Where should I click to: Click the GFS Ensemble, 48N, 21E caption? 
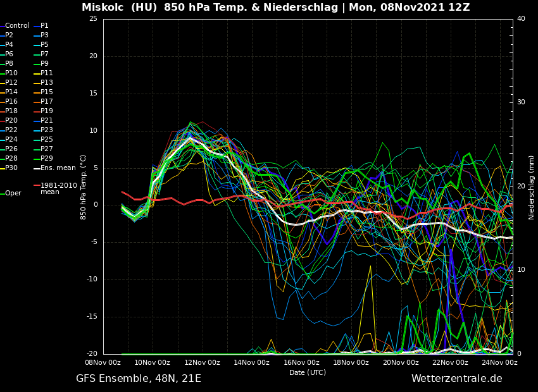[139, 379]
